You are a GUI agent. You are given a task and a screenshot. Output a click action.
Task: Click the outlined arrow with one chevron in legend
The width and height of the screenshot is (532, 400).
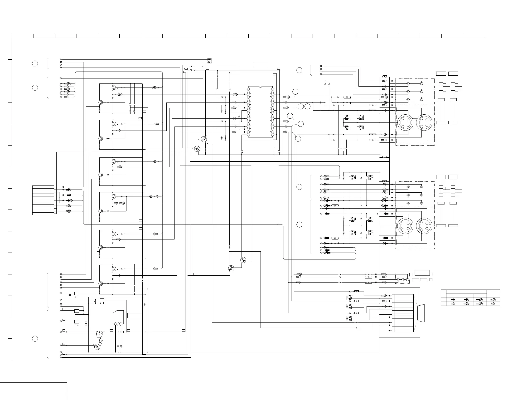pos(466,304)
